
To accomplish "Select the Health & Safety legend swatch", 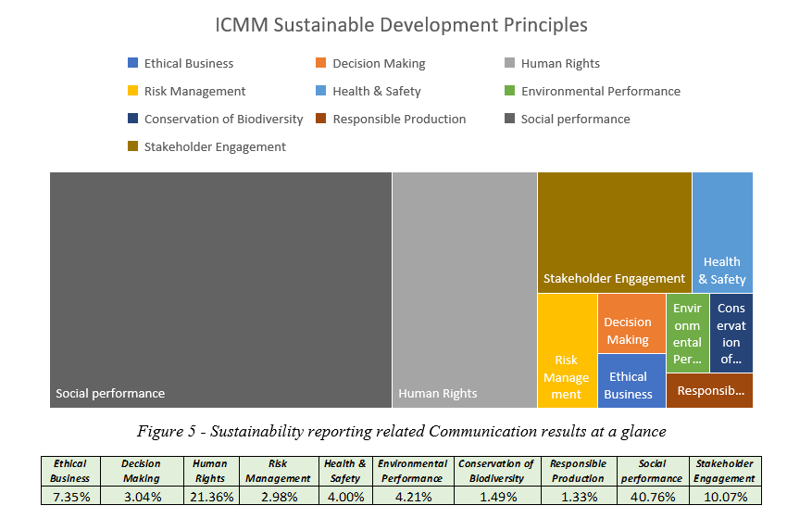I will click(321, 92).
